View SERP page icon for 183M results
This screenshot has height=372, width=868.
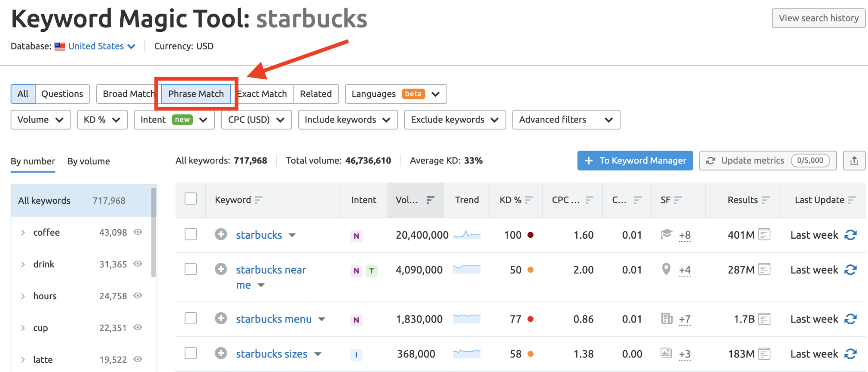click(x=764, y=354)
